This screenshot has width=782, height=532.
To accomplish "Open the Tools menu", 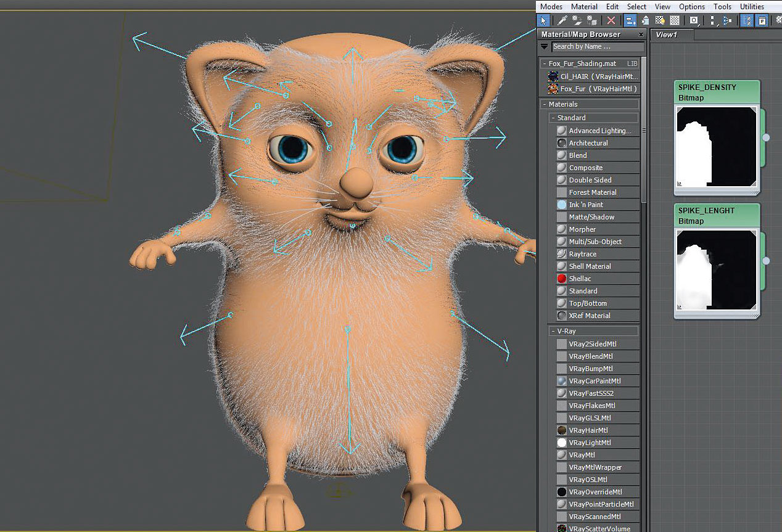I will tap(722, 7).
